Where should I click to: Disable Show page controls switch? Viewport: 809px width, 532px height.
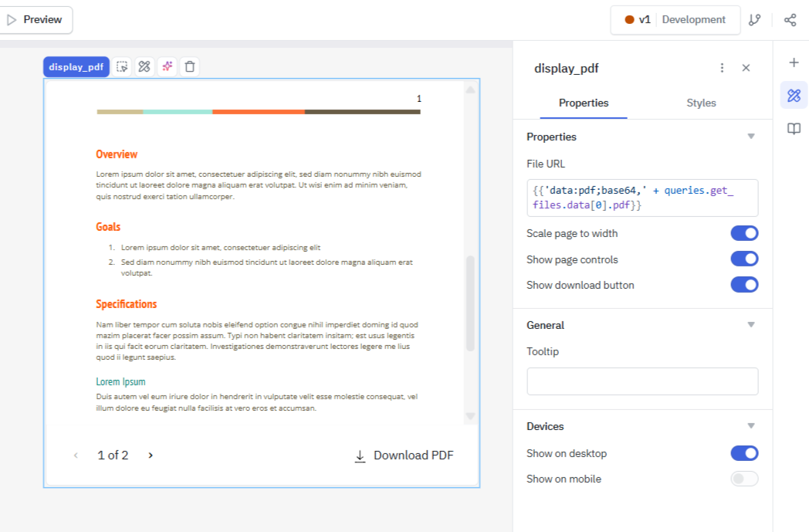tap(744, 259)
